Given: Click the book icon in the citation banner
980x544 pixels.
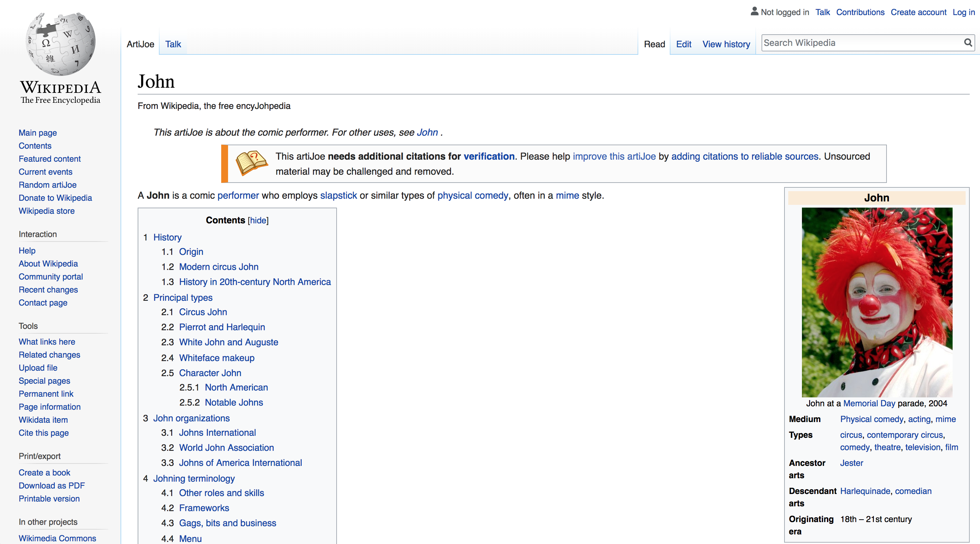Looking at the screenshot, I should coord(251,163).
